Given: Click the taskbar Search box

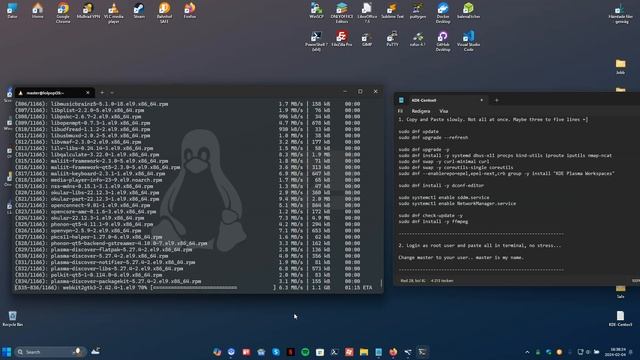Looking at the screenshot, I should pos(50,352).
